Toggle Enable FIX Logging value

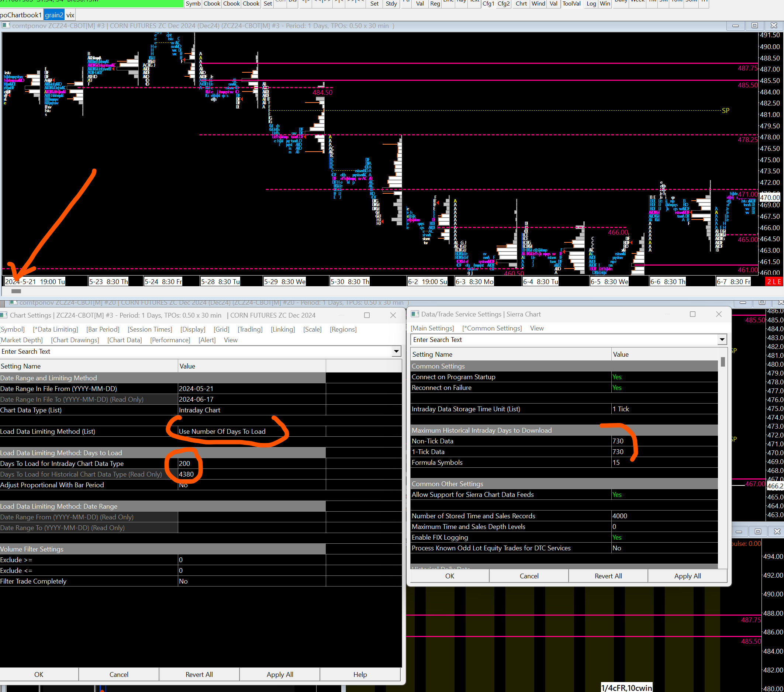(x=617, y=537)
